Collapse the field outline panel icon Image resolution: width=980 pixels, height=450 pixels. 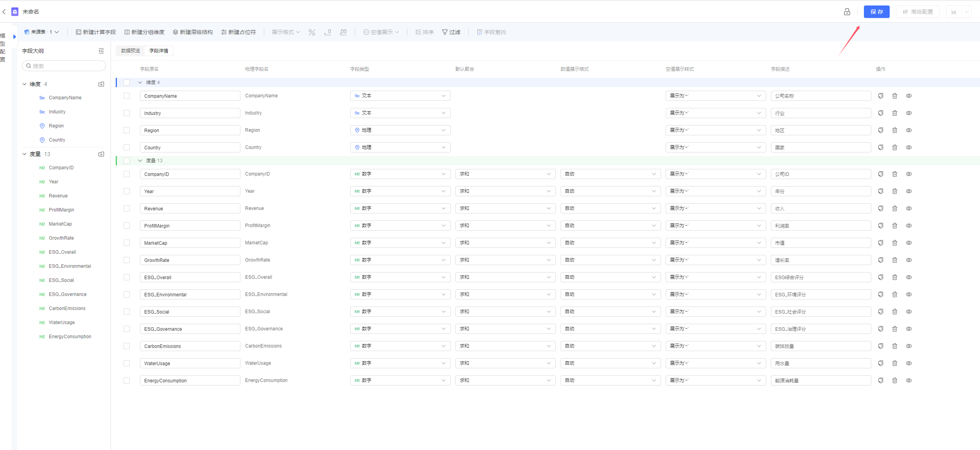[x=101, y=51]
